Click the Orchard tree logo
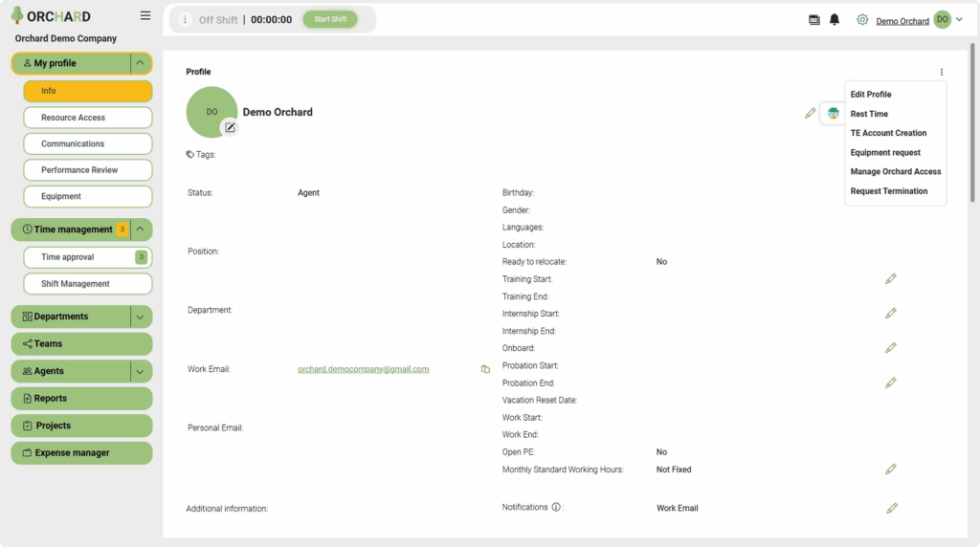This screenshot has width=980, height=547. click(17, 15)
